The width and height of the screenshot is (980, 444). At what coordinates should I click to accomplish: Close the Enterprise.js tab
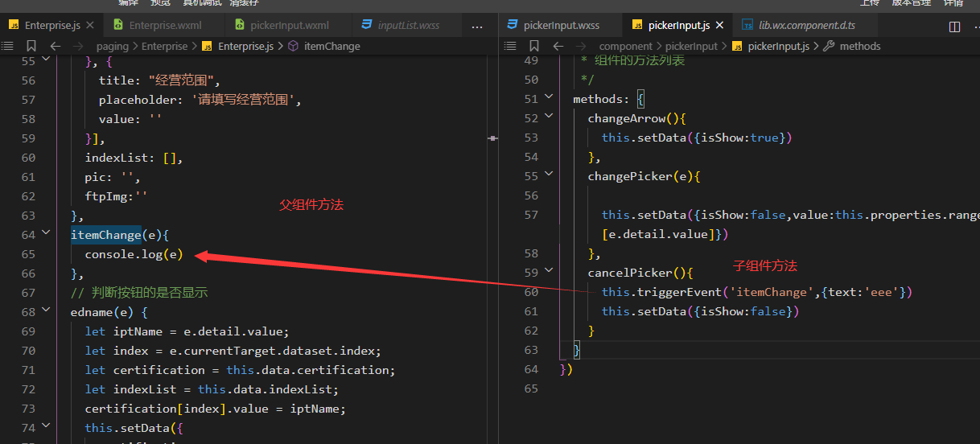tap(89, 26)
